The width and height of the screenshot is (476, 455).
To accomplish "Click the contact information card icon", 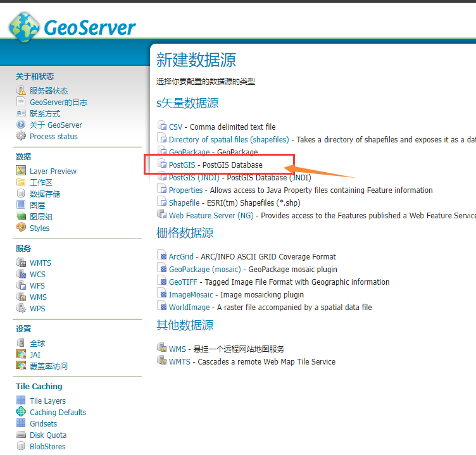I will [x=21, y=113].
